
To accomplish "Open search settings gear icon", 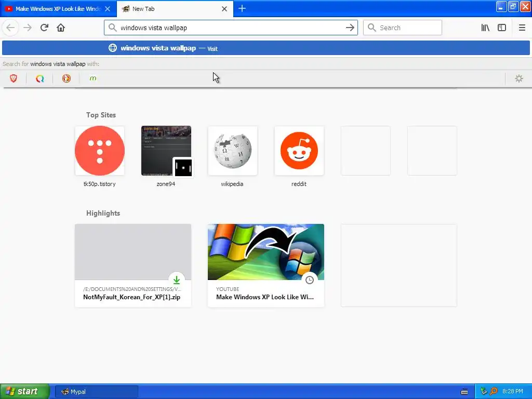I will 519,79.
